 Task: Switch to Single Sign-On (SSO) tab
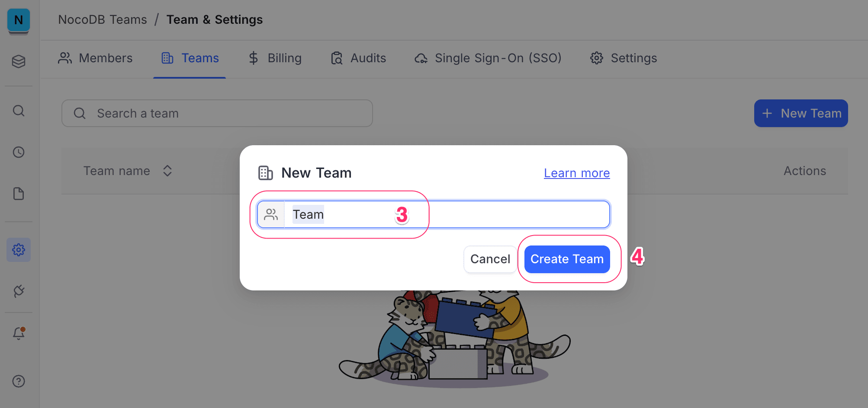[x=487, y=58]
